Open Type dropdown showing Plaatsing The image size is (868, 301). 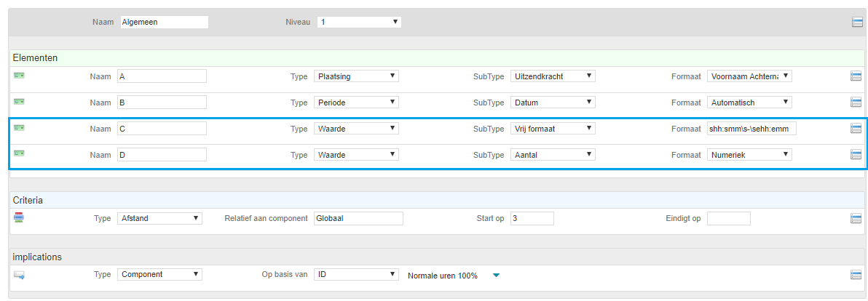pos(356,76)
